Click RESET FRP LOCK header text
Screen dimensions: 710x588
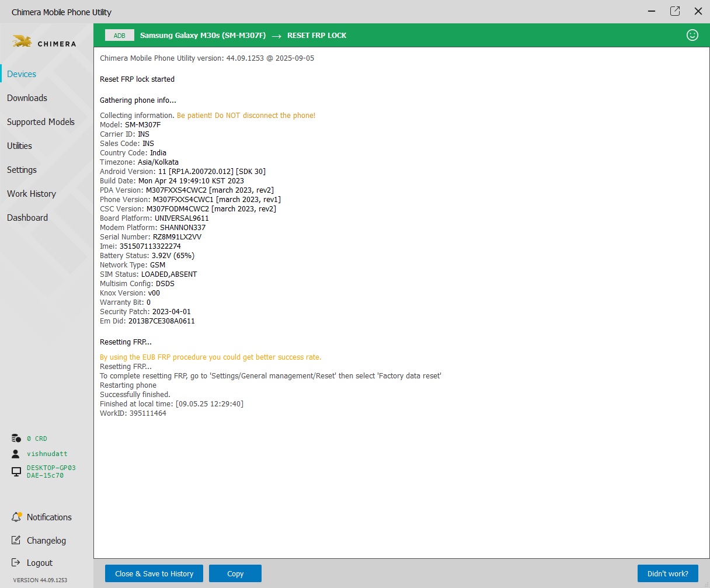317,36
